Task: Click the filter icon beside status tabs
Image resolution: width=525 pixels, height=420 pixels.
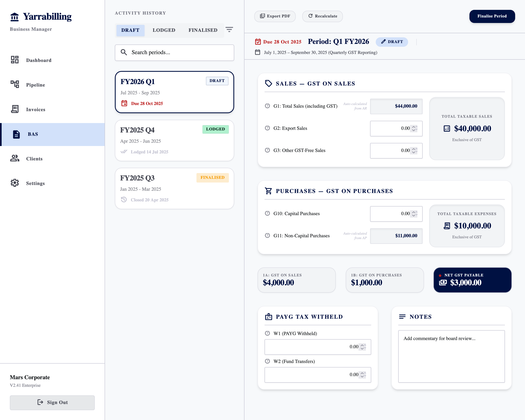Action: pos(229,30)
